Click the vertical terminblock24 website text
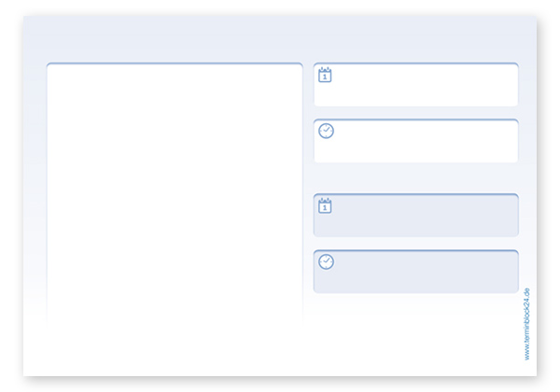The height and width of the screenshot is (392, 560). [527, 324]
